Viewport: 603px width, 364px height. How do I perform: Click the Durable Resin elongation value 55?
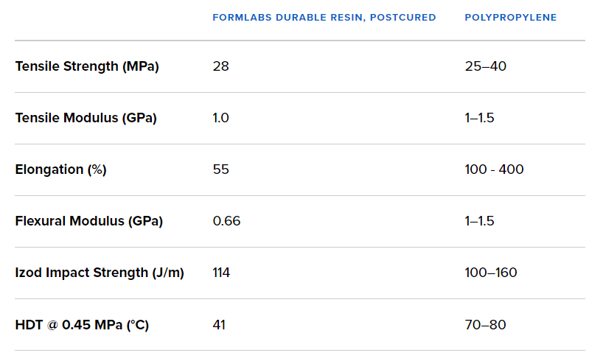(x=220, y=169)
